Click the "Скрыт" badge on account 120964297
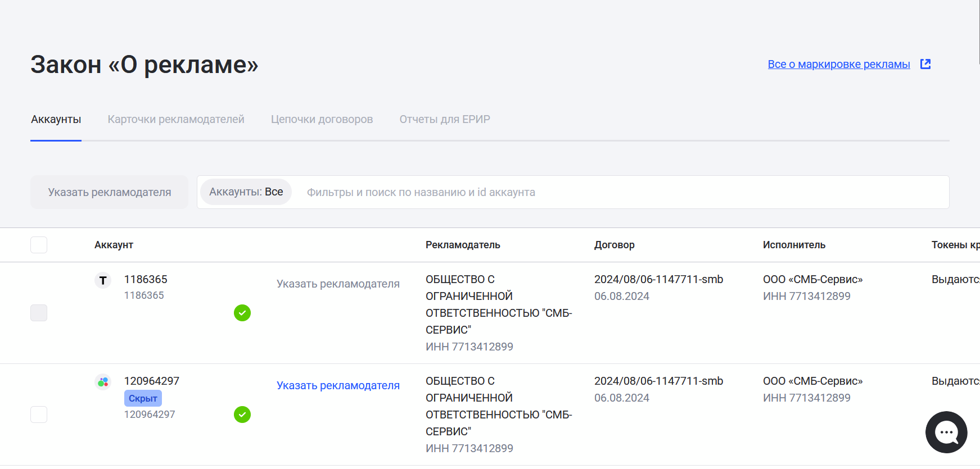Viewport: 980px width, 469px height. click(x=143, y=398)
